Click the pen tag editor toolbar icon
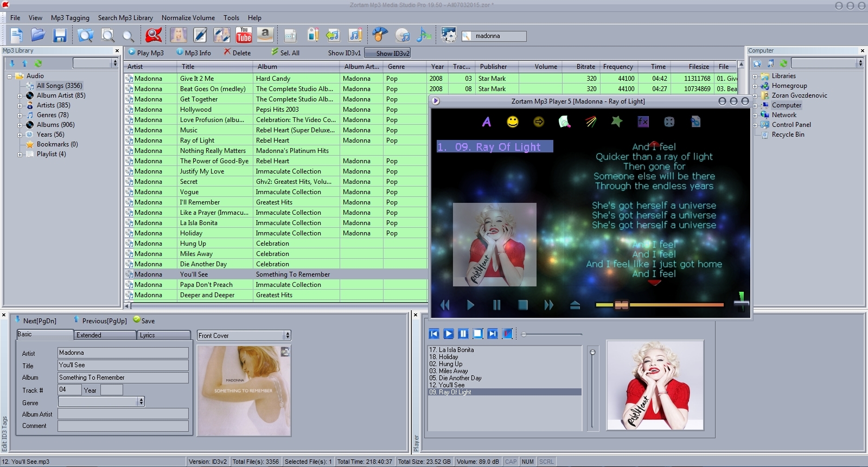The width and height of the screenshot is (868, 467). (x=200, y=36)
